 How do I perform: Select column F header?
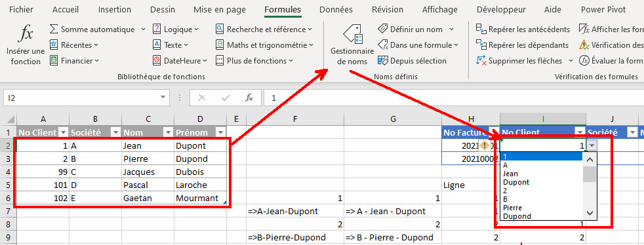click(x=295, y=119)
